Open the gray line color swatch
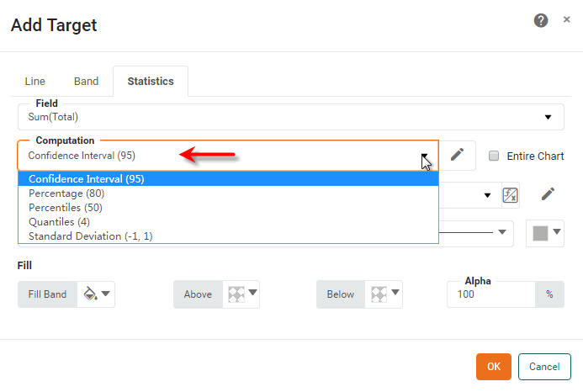This screenshot has height=392, width=583. (544, 233)
